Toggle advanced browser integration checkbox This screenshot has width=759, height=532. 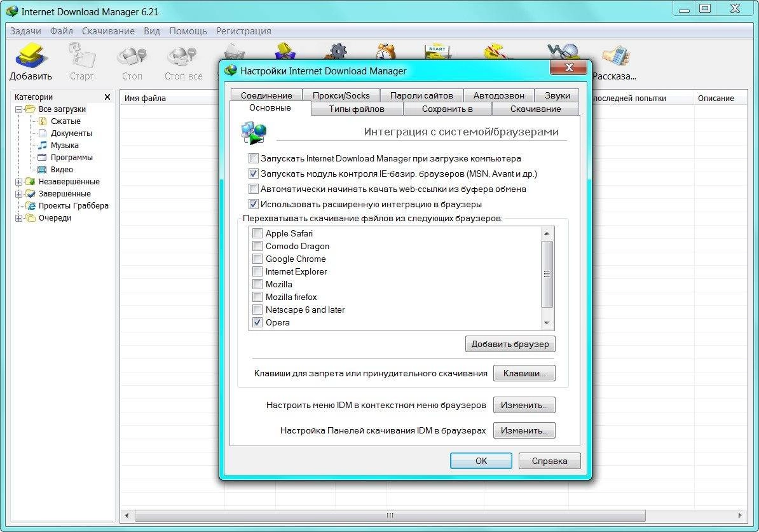(x=254, y=204)
